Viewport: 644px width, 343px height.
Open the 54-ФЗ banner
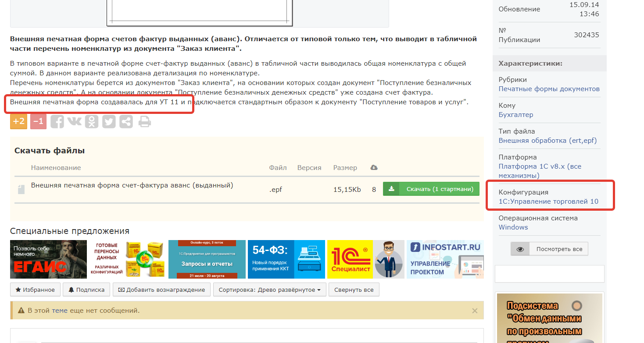tap(286, 259)
